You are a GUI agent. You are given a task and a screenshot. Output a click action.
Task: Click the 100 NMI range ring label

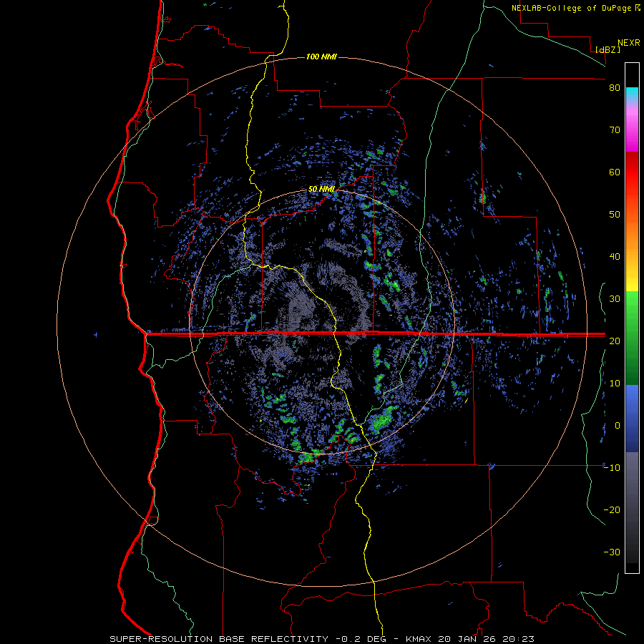321,57
